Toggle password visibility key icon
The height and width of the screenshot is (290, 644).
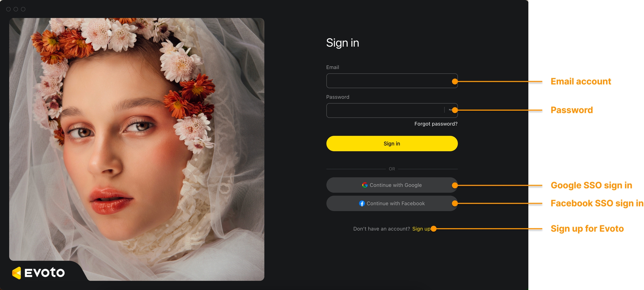tap(451, 110)
